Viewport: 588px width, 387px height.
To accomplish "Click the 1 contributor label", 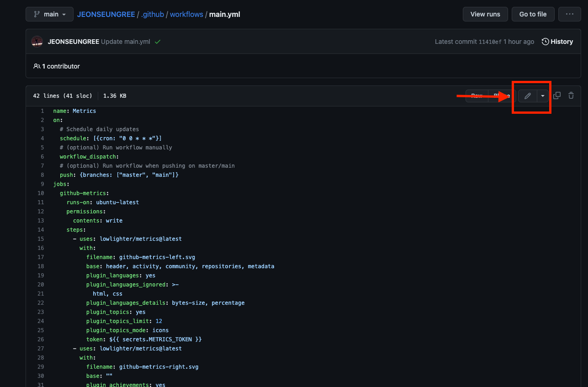I will (57, 66).
